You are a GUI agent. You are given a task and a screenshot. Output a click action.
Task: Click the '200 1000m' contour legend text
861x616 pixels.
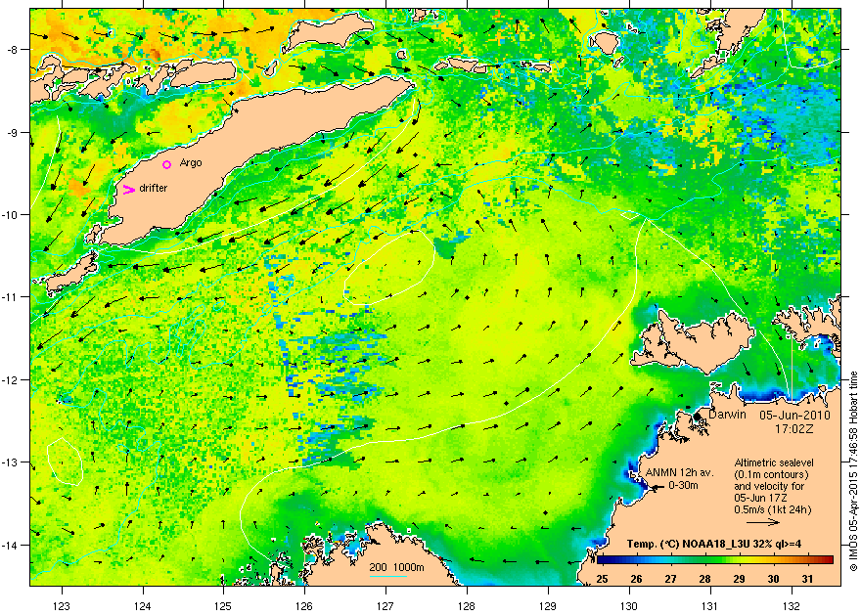(396, 567)
